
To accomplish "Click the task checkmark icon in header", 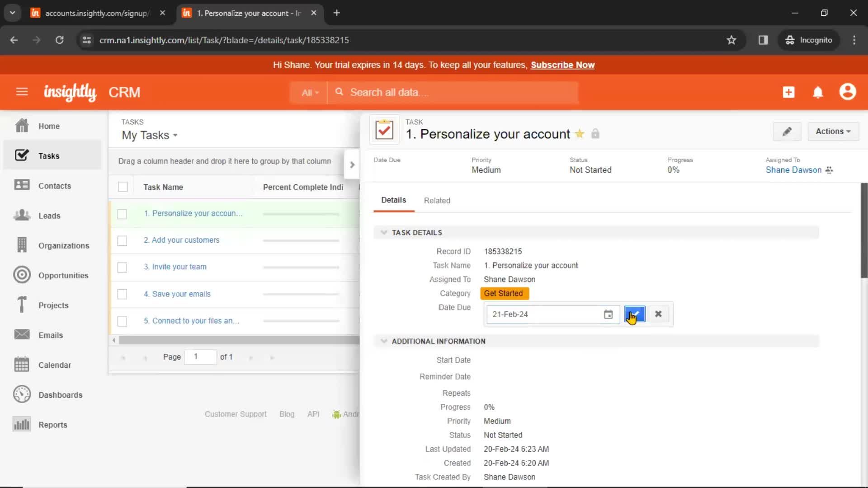I will [x=384, y=130].
